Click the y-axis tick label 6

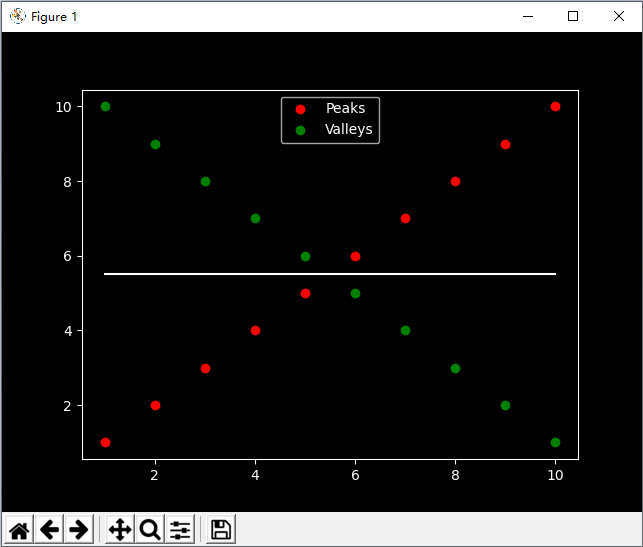(x=67, y=256)
